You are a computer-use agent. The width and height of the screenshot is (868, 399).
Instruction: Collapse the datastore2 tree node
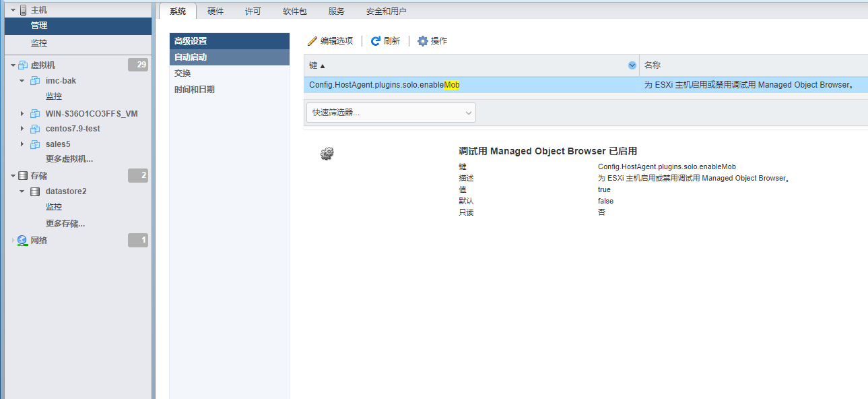(22, 191)
